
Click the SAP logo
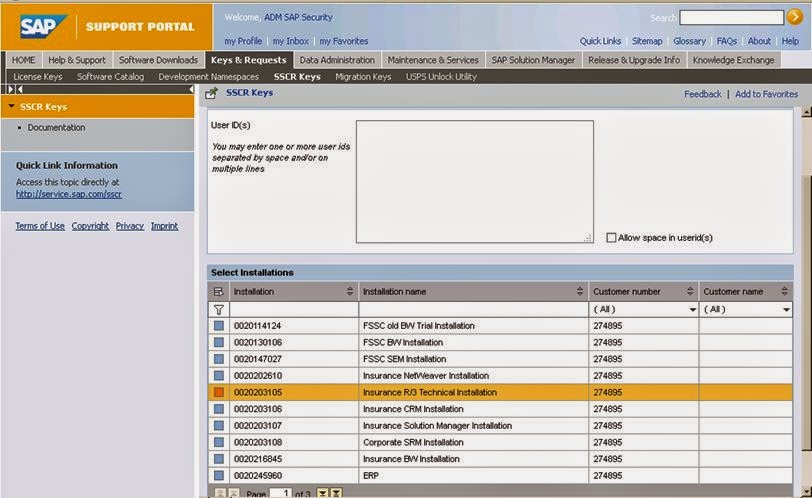pos(44,26)
